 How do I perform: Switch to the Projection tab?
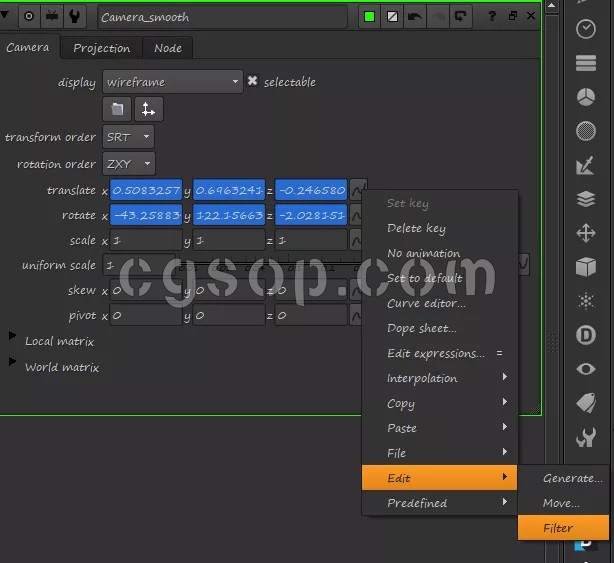point(101,48)
